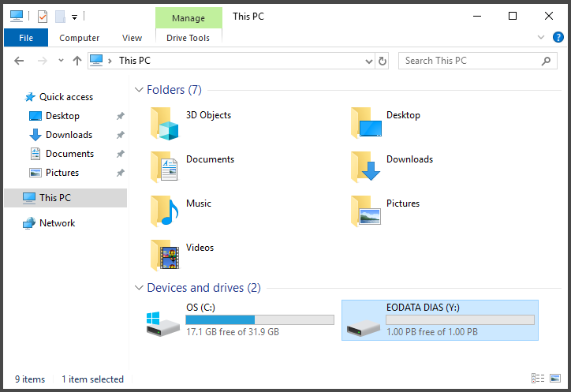Maximize the This PC window
The image size is (571, 392).
[513, 16]
